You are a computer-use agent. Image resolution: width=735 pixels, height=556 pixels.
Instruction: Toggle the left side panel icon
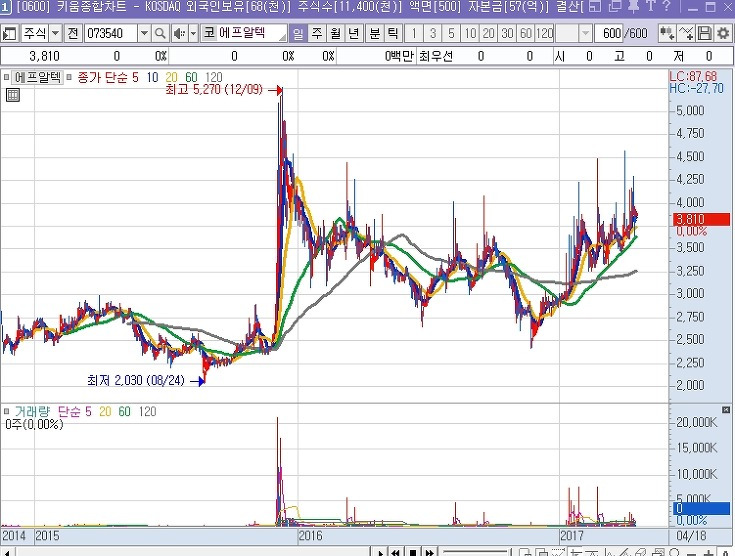[9, 33]
